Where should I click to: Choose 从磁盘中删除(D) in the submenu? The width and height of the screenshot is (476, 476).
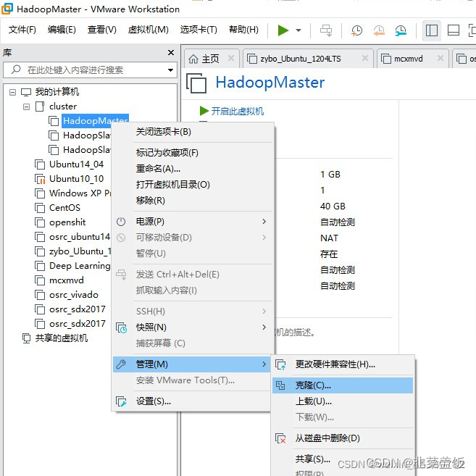(343, 438)
